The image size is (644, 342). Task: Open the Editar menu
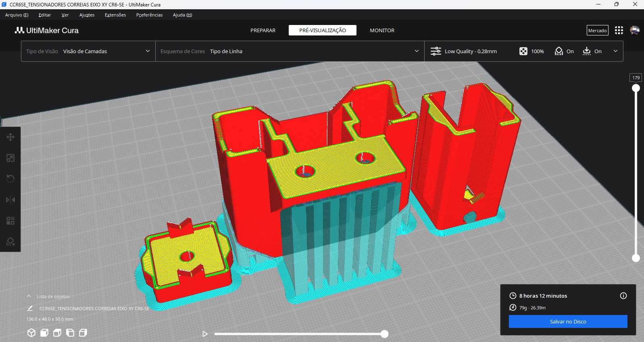45,15
